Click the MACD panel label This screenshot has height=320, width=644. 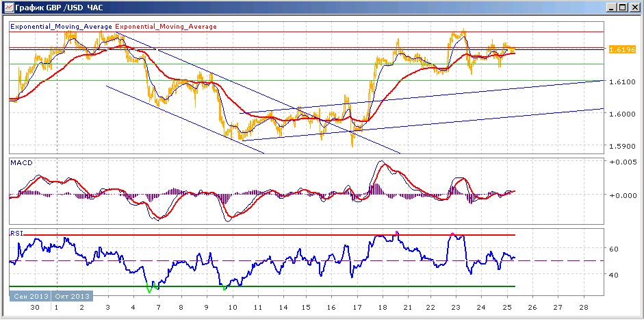click(x=21, y=163)
